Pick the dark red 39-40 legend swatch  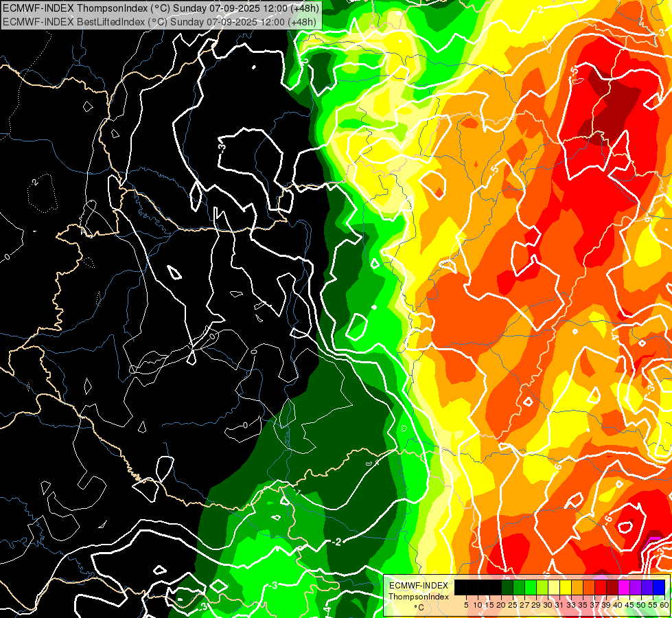(612, 587)
